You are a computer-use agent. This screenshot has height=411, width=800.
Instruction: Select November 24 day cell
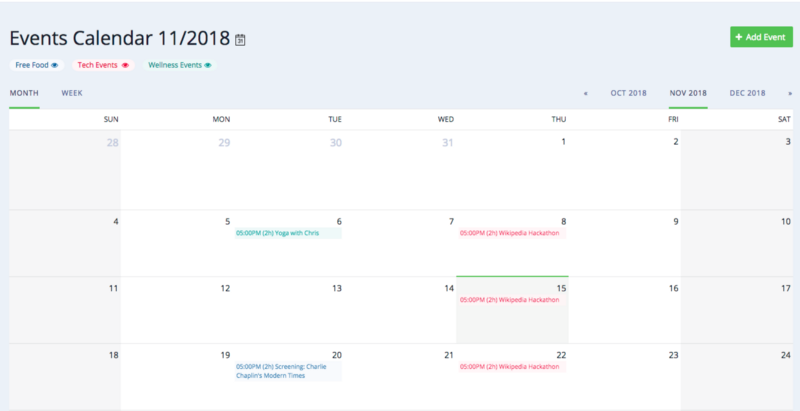[x=737, y=377]
